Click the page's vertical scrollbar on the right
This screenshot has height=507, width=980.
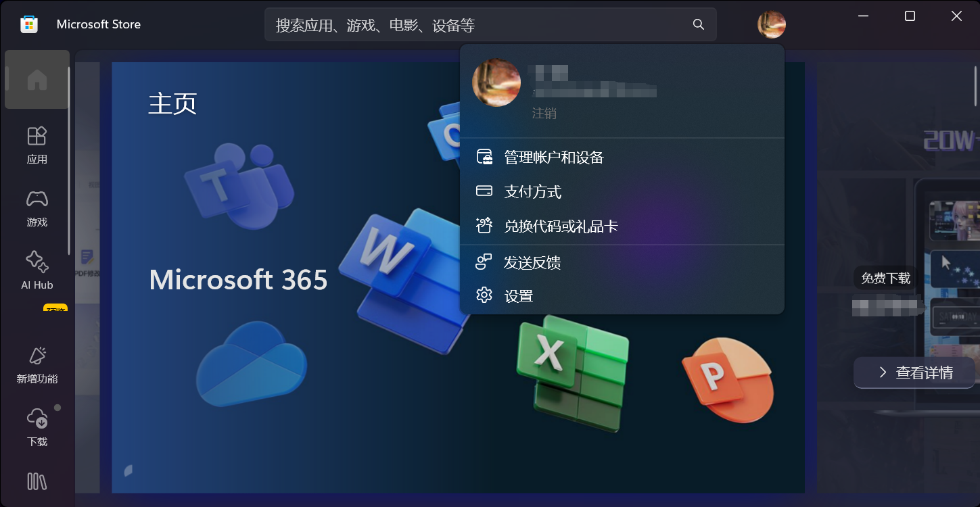click(x=976, y=86)
